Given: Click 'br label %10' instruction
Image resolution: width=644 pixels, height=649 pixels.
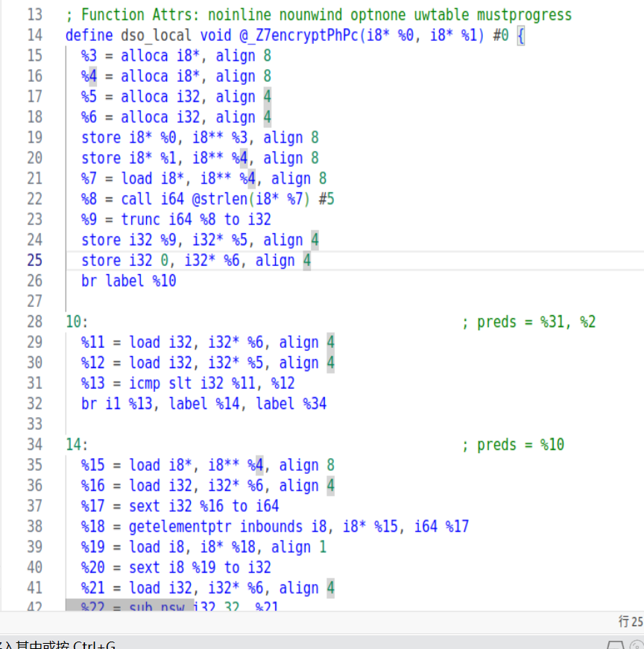Looking at the screenshot, I should 128,281.
